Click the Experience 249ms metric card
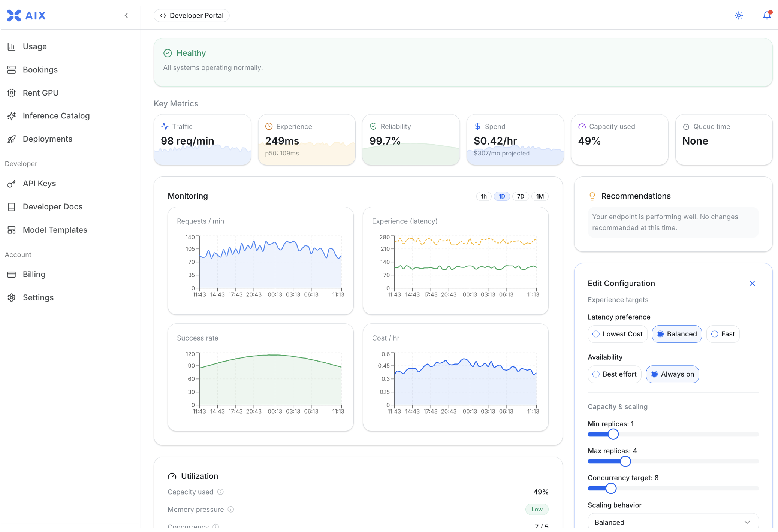Viewport: 778px width, 532px height. (x=307, y=140)
